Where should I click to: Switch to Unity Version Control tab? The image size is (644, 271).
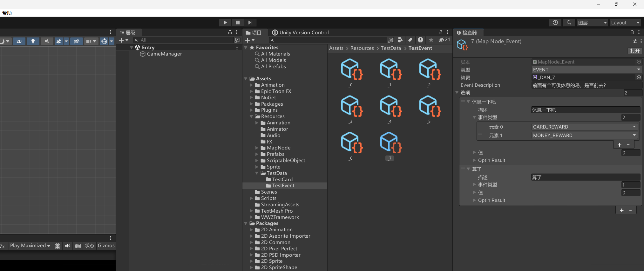(300, 33)
